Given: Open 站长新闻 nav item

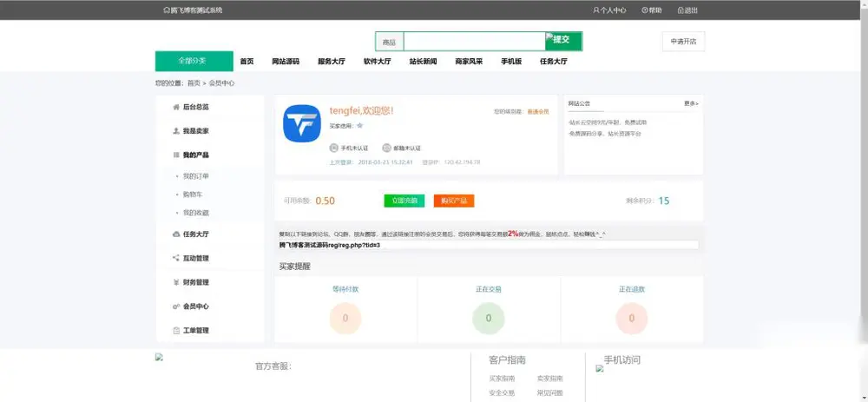Looking at the screenshot, I should tap(423, 62).
